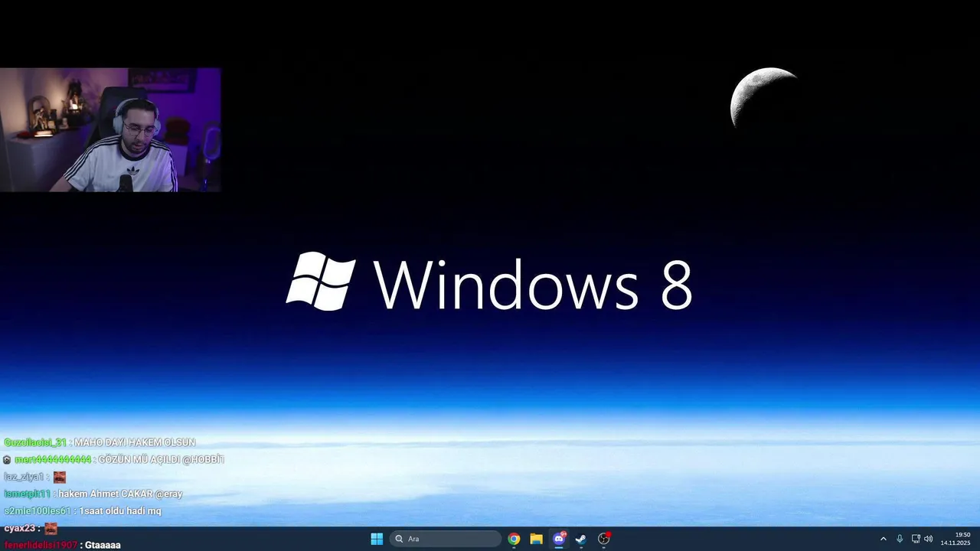Open OBS Studio from the taskbar
Screen dimensions: 980x551
point(603,539)
